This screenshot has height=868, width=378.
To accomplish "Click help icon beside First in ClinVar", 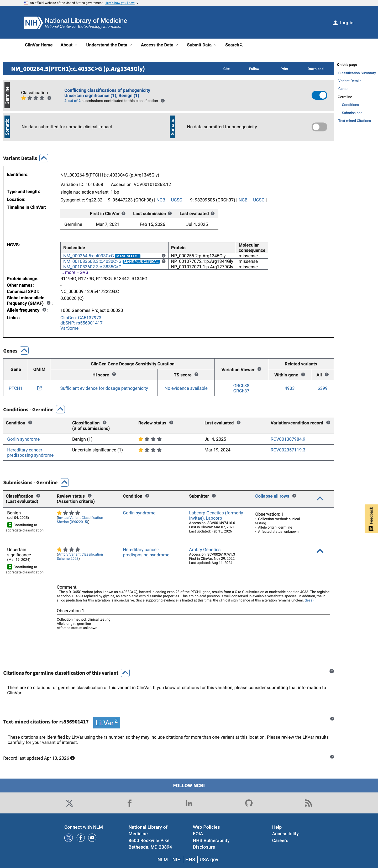I will pyautogui.click(x=123, y=214).
